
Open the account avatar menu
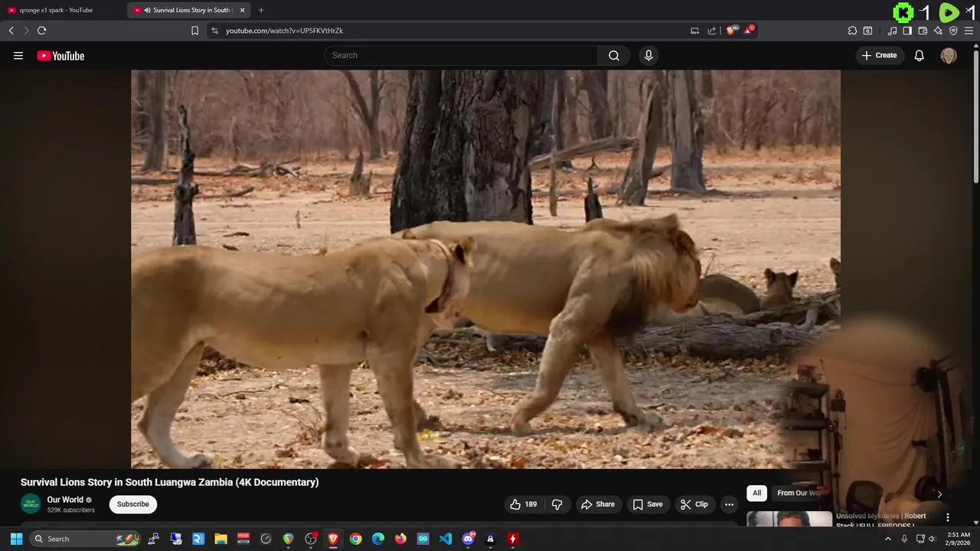pyautogui.click(x=949, y=55)
